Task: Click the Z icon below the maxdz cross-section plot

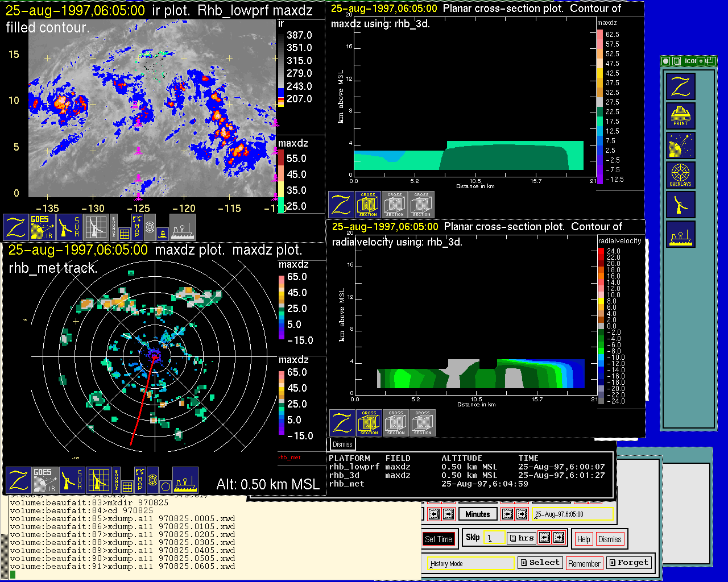Action: tap(341, 205)
